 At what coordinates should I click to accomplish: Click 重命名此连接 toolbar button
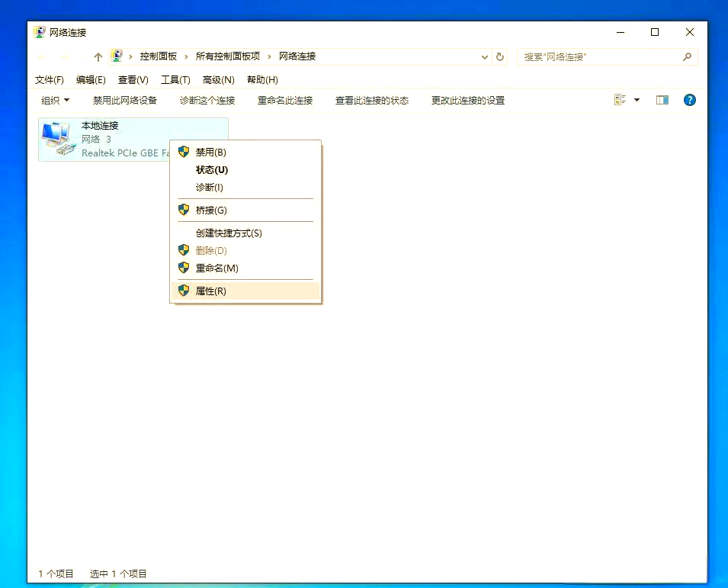[x=285, y=101]
